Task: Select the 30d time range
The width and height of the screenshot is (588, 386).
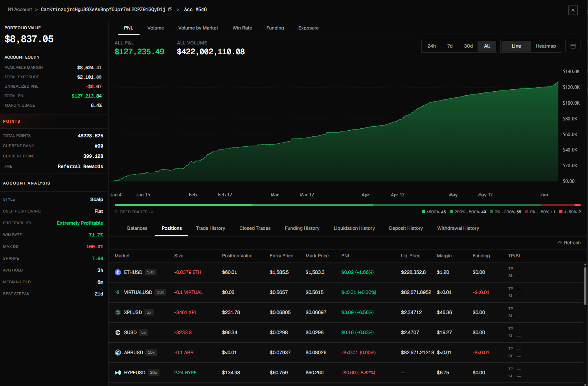Action: tap(469, 46)
